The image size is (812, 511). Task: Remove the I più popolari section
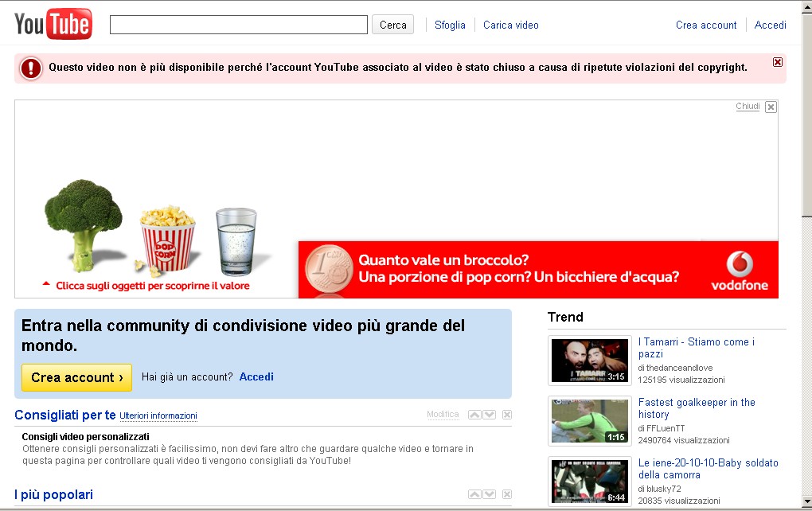pyautogui.click(x=507, y=495)
